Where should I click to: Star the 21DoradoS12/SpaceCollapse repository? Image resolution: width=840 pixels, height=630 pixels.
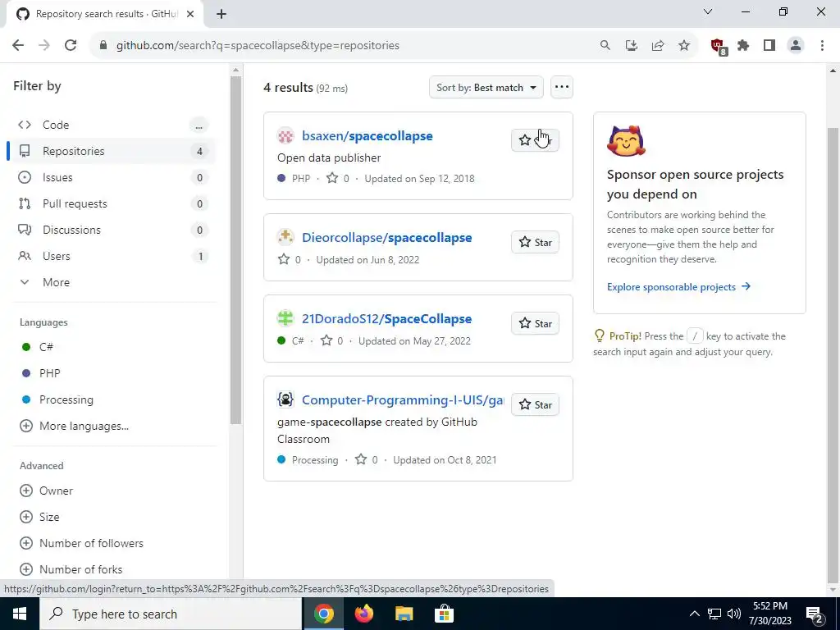click(x=535, y=323)
